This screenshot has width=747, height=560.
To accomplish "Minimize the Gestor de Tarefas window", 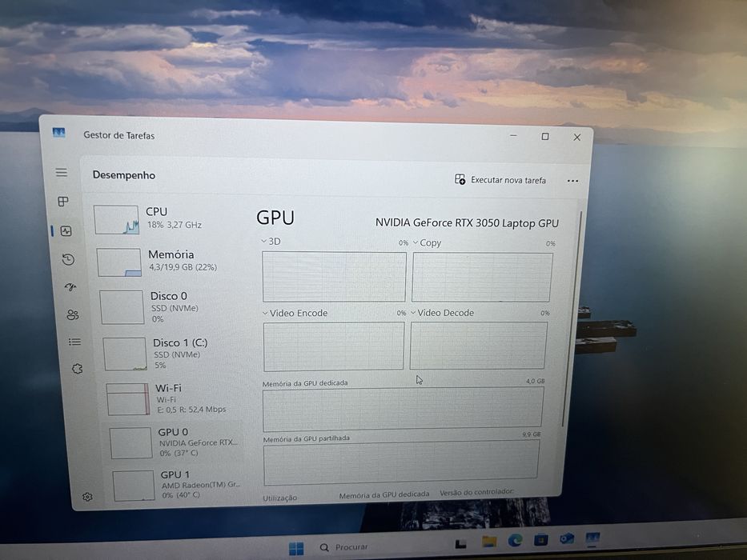I will click(513, 136).
